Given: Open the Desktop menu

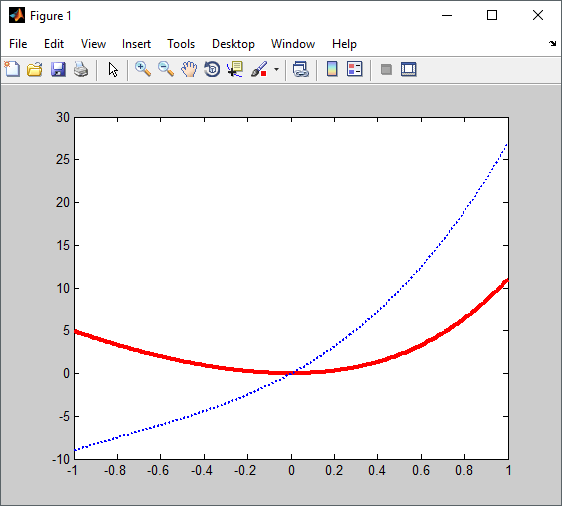Looking at the screenshot, I should pyautogui.click(x=233, y=44).
